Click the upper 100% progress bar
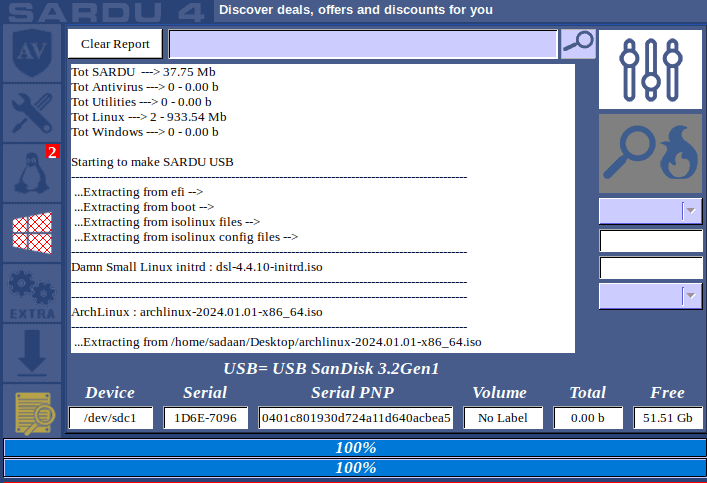This screenshot has width=707, height=483. pyautogui.click(x=355, y=448)
